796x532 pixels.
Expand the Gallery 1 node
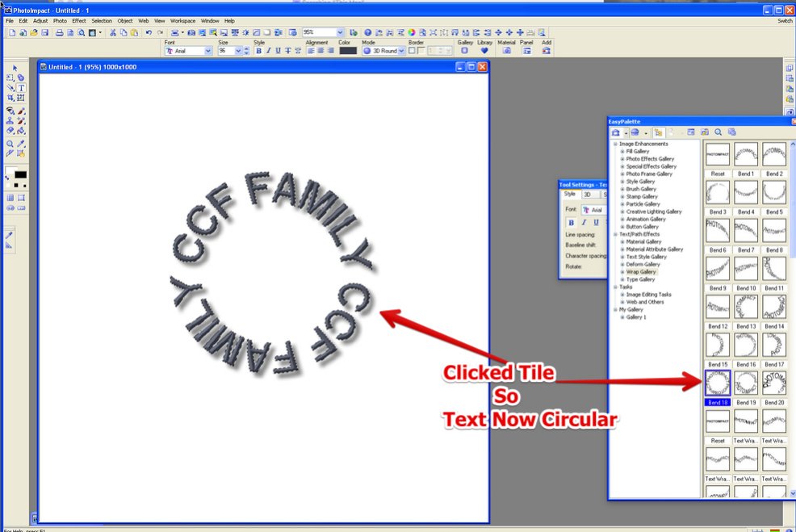point(622,316)
